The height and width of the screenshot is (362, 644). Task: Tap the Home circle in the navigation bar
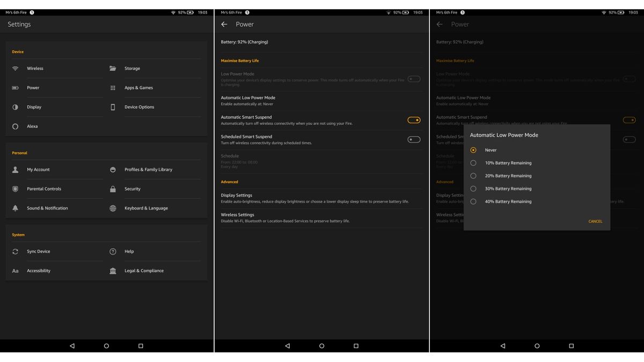322,346
